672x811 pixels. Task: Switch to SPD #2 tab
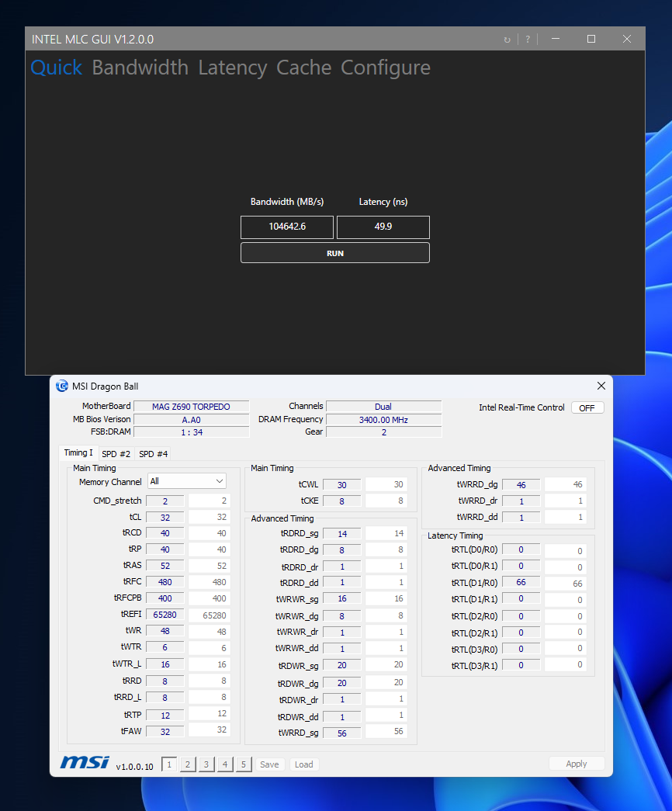116,453
